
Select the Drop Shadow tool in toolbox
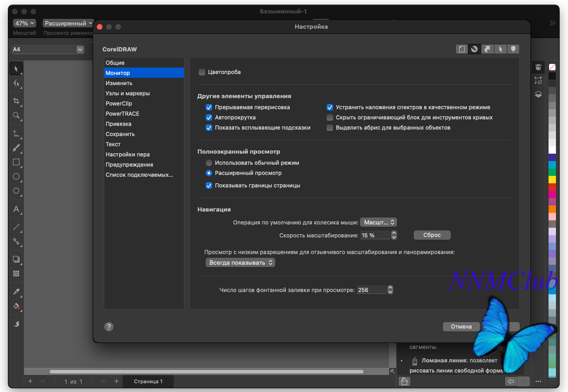[x=16, y=259]
